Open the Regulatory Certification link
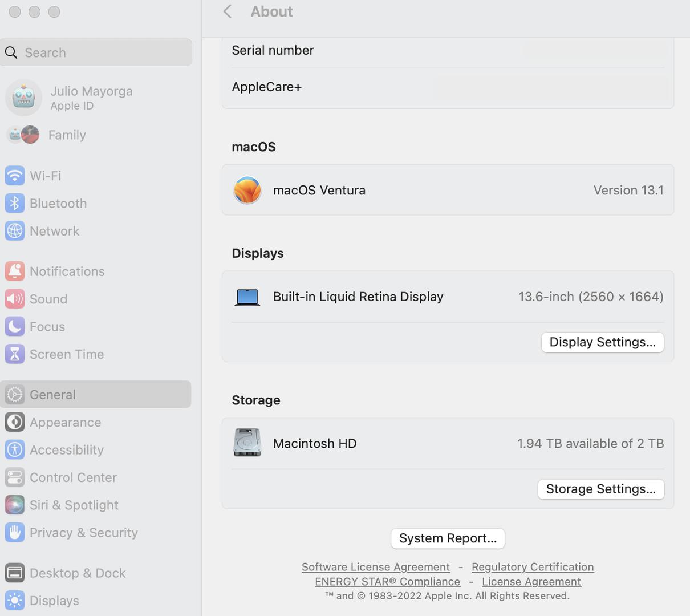 tap(533, 567)
